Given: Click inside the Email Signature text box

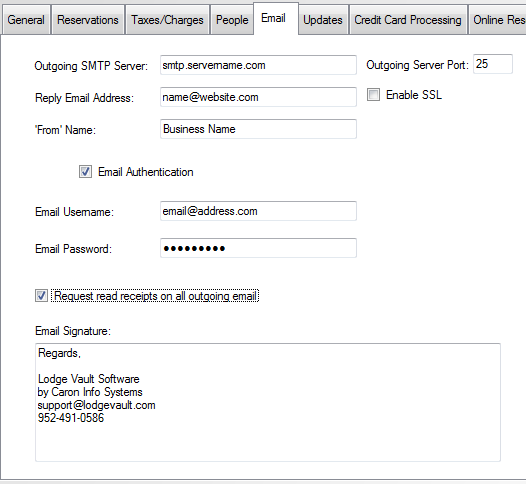Looking at the screenshot, I should coord(268,402).
